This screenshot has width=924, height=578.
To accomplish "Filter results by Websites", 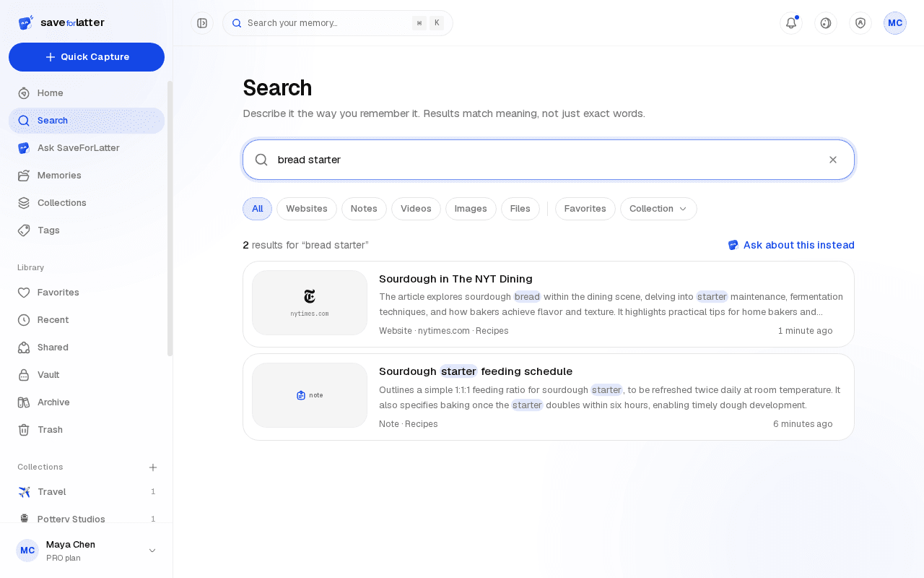I will click(307, 209).
